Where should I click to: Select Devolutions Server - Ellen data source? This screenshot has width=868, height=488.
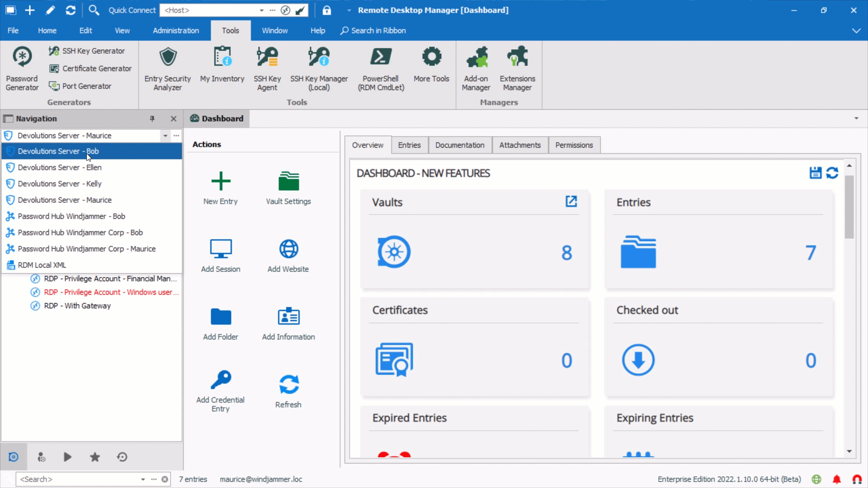(60, 168)
